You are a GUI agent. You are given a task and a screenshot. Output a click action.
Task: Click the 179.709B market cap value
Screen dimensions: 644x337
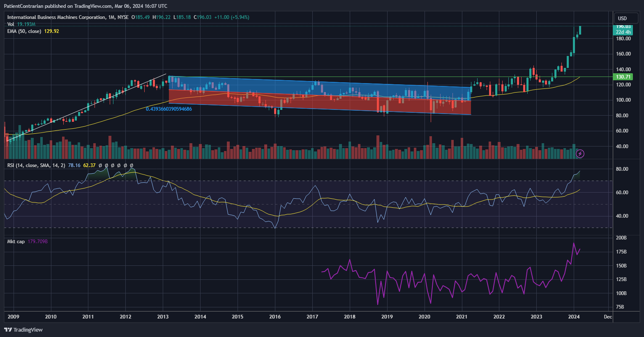(38, 242)
